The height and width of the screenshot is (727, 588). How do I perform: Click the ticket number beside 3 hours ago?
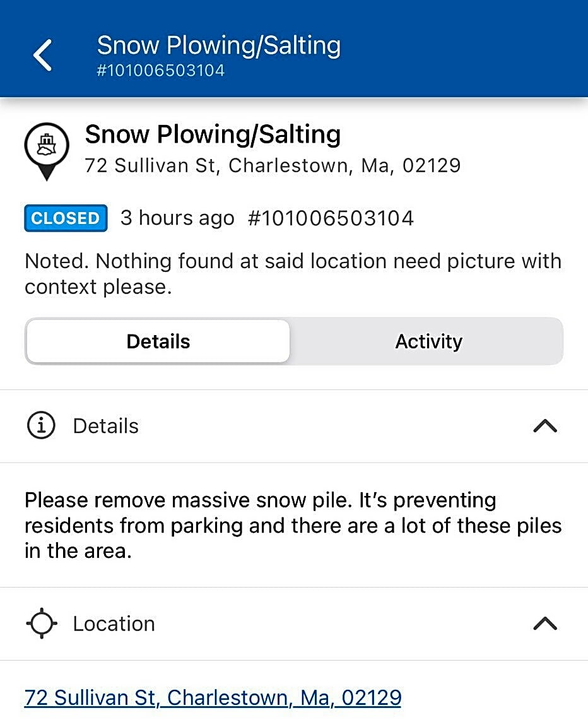331,218
